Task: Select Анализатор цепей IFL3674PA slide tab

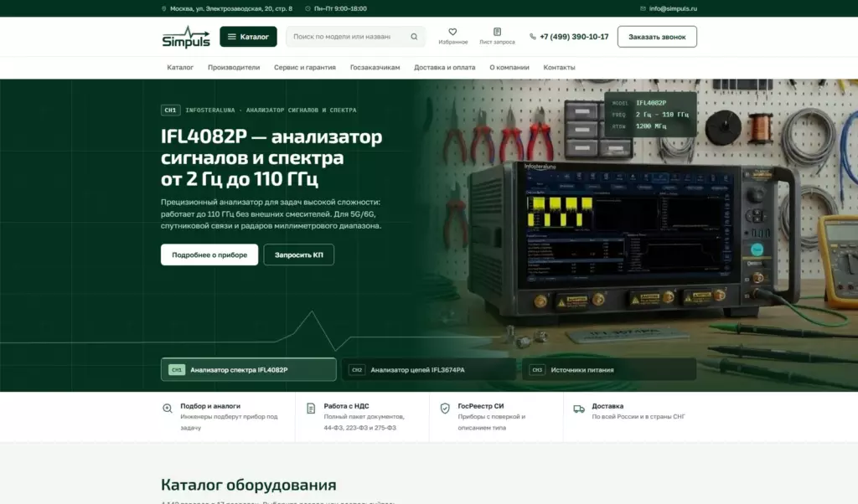Action: (429, 369)
